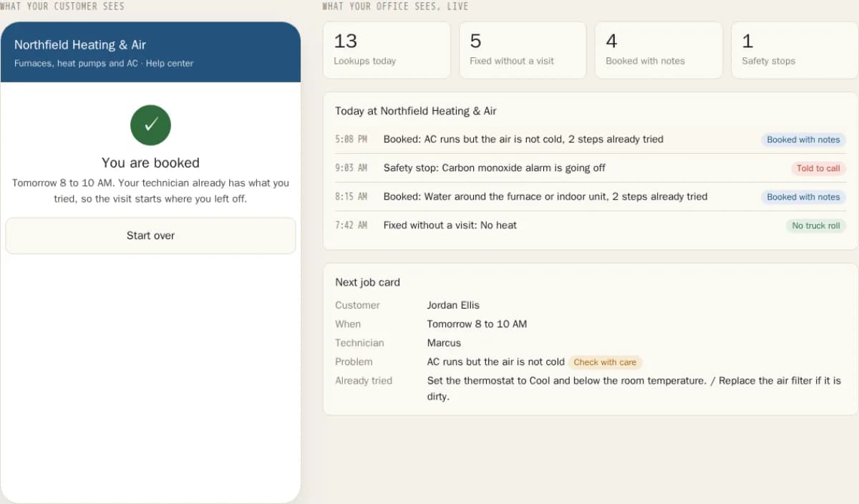Click the 'Booked with notes' badge at 5:08 PM
The width and height of the screenshot is (859, 504).
803,140
